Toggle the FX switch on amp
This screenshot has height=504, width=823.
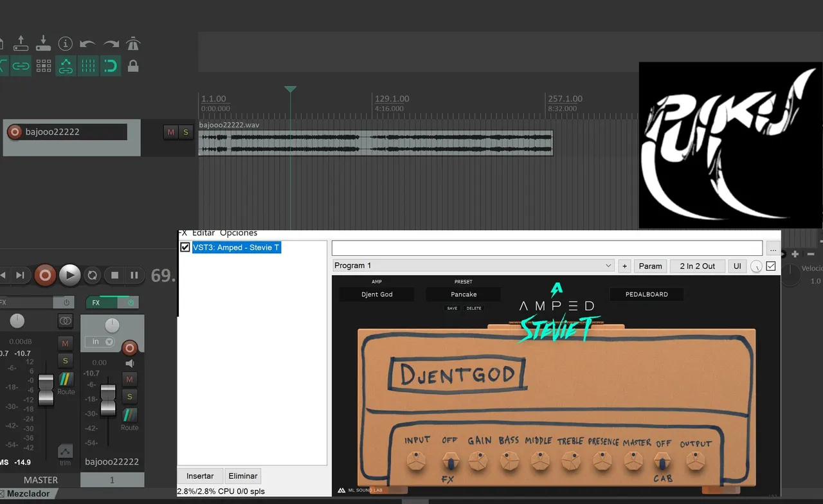pyautogui.click(x=450, y=462)
